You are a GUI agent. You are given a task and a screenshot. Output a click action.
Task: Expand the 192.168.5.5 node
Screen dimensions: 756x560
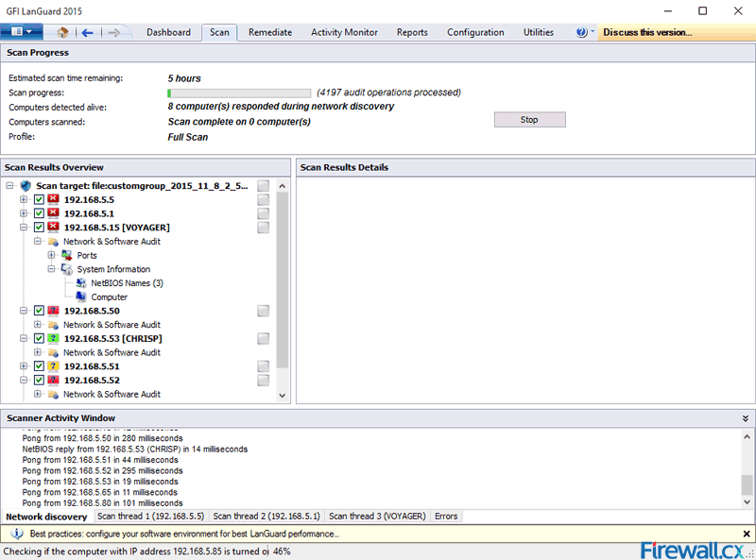point(23,199)
